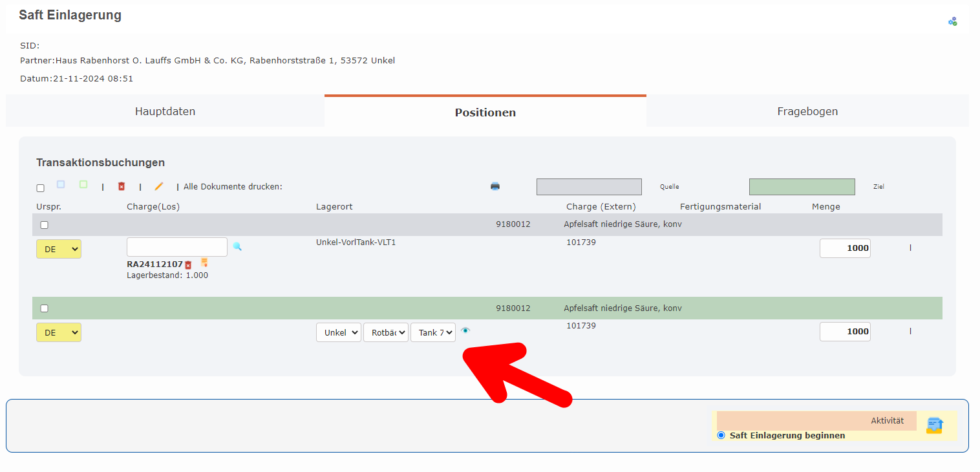980x472 pixels.
Task: Open the Fragebogen tab
Action: pyautogui.click(x=807, y=111)
